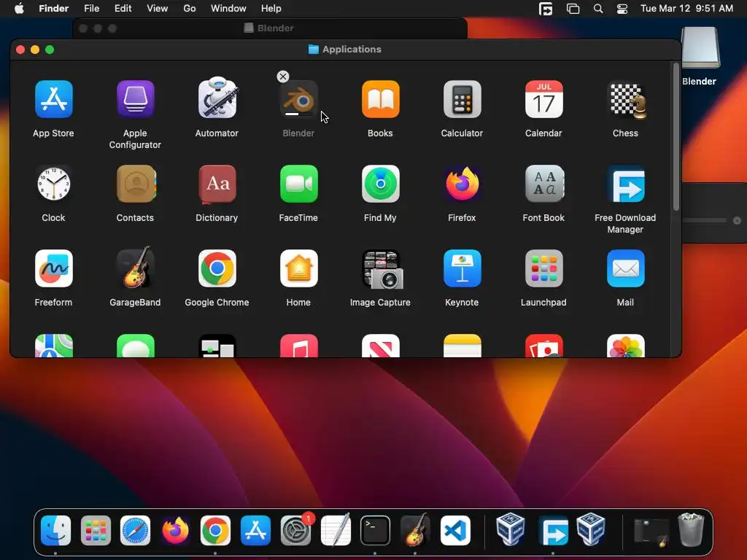
Task: Click the Mail app icon
Action: pyautogui.click(x=625, y=268)
